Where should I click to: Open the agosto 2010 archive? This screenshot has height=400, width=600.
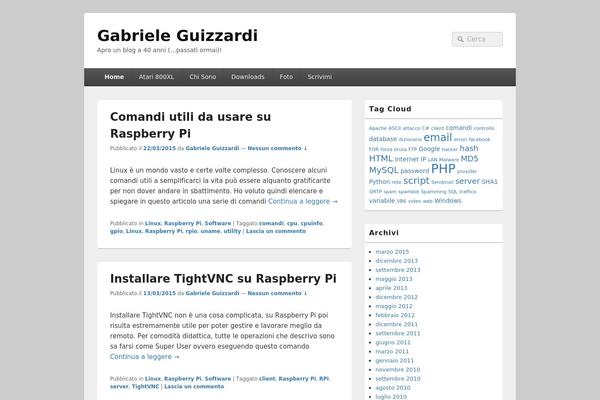[393, 388]
